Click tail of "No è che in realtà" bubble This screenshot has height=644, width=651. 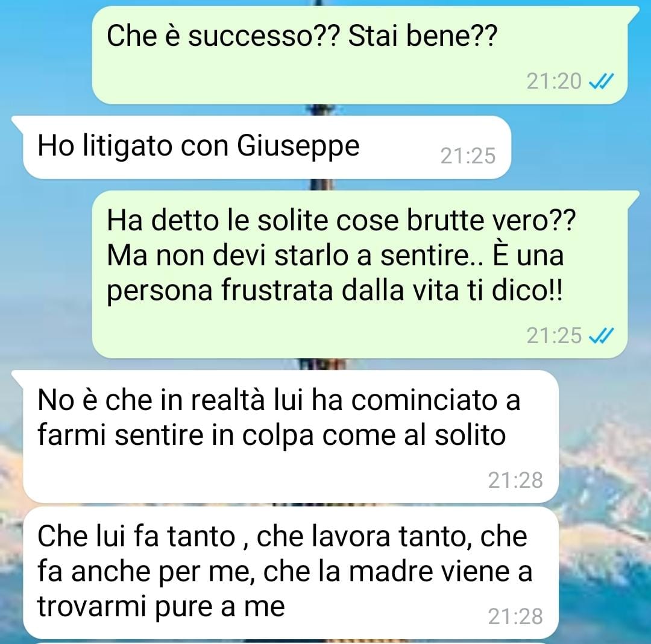pos(19,376)
